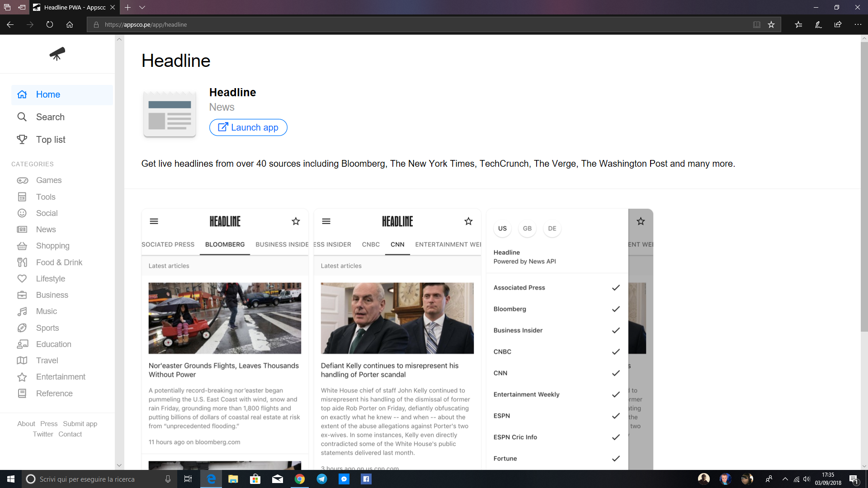Click the Appscope telescope logo
The image size is (868, 488).
(57, 54)
